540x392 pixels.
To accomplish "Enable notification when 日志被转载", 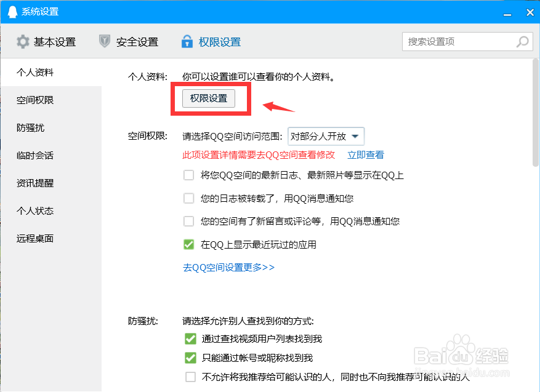I will pos(189,199).
